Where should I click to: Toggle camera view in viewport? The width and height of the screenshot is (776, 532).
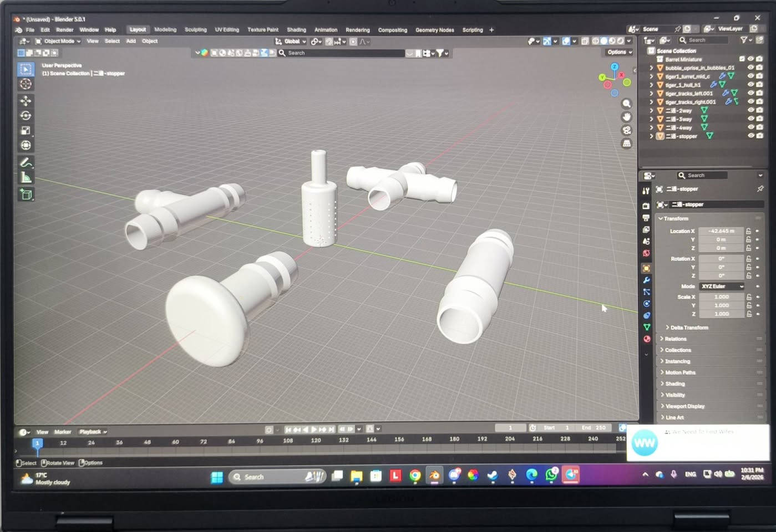coord(626,130)
